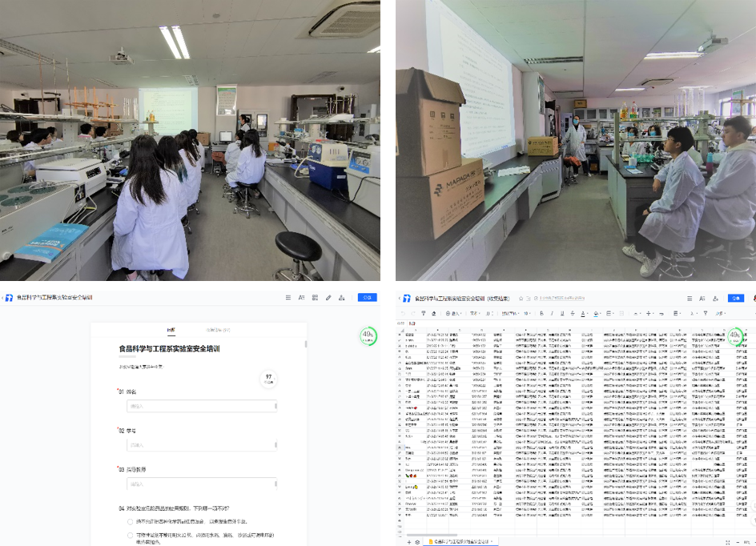The width and height of the screenshot is (756, 546).
Task: Click the blue share button in the form window
Action: coord(367,298)
